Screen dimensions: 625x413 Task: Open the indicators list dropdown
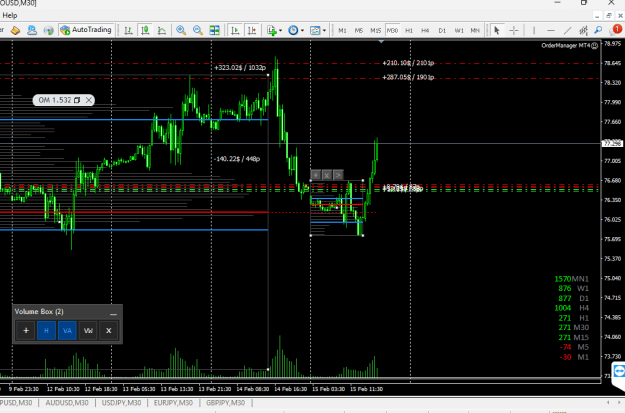[275, 30]
